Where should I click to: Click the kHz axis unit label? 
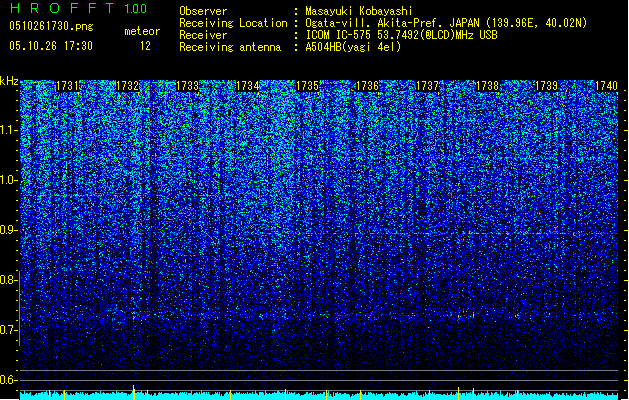pyautogui.click(x=9, y=81)
